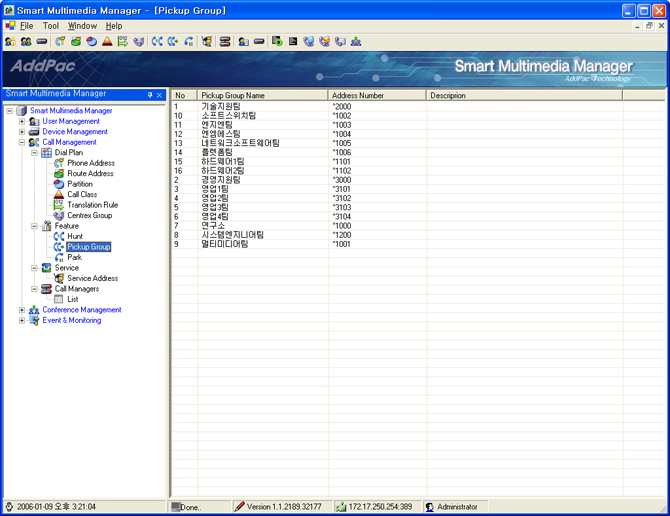Collapse the Dial Plan tree node
This screenshot has height=516, width=670.
[34, 153]
